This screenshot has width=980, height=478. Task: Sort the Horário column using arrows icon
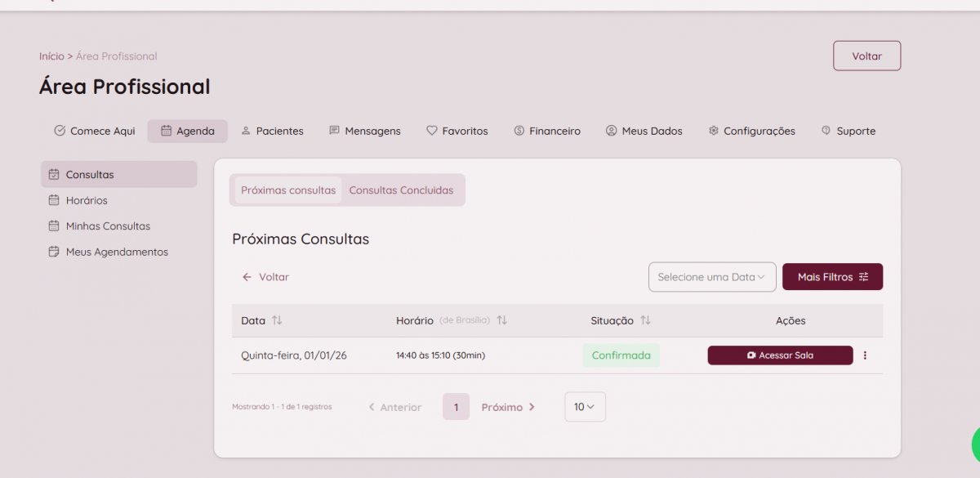(501, 320)
